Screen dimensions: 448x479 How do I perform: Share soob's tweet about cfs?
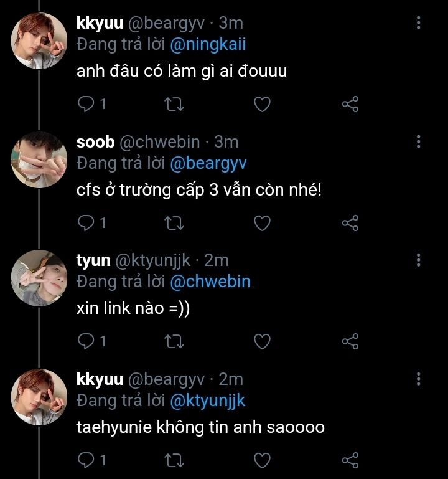tap(350, 222)
